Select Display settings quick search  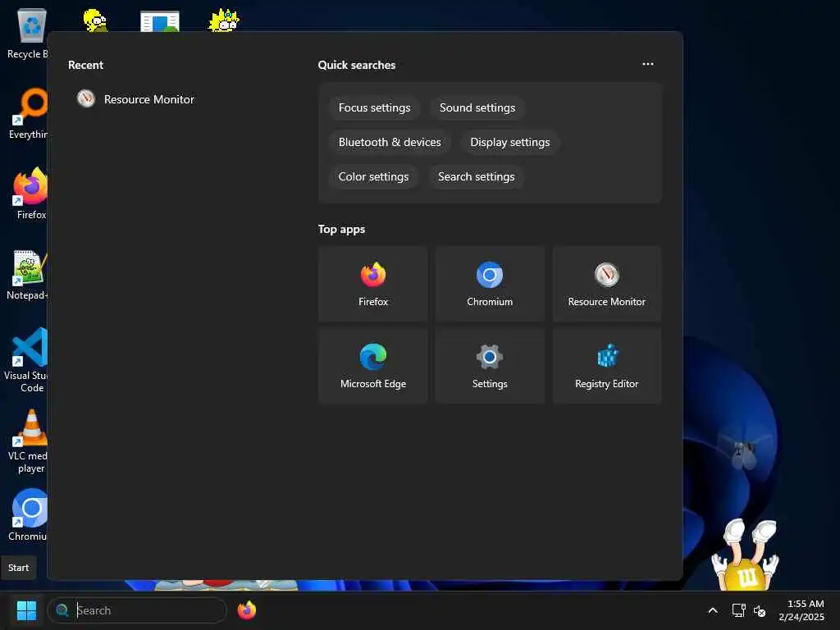pos(510,142)
